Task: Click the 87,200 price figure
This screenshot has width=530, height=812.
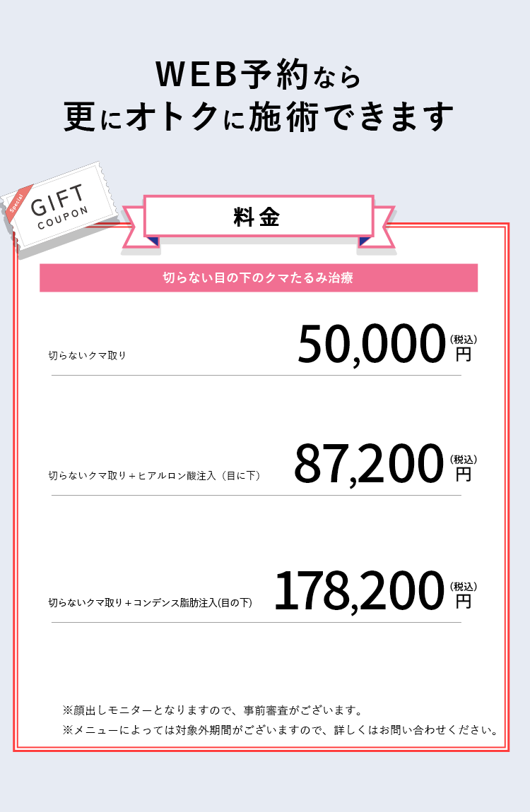Action: 369,464
